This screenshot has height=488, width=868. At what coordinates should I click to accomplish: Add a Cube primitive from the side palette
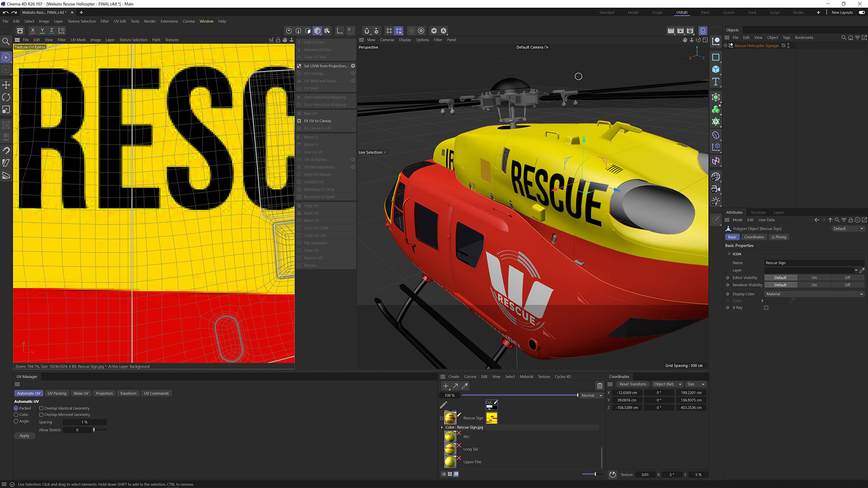[716, 70]
